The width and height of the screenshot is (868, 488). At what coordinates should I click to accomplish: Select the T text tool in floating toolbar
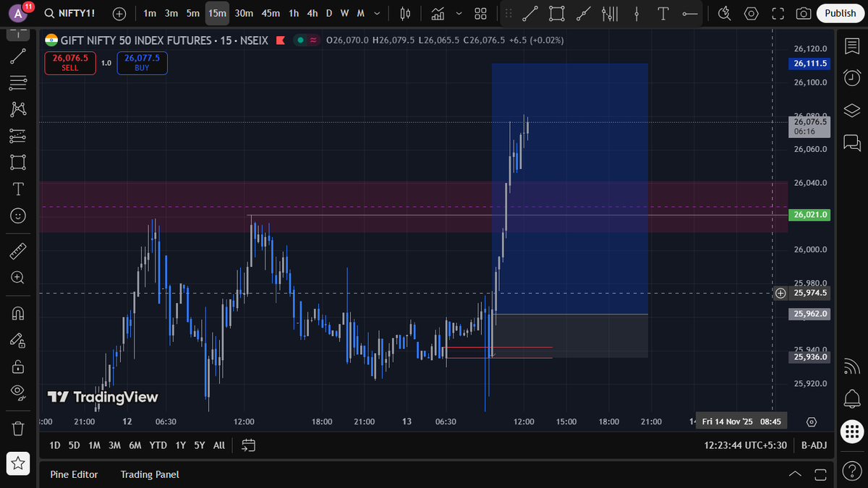pyautogui.click(x=663, y=13)
